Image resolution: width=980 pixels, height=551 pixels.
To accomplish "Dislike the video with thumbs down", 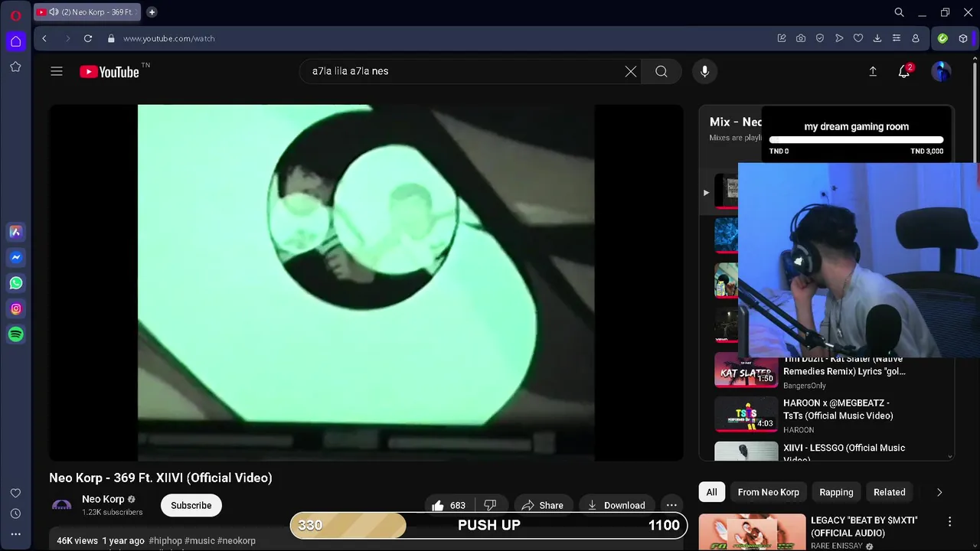I will (491, 505).
